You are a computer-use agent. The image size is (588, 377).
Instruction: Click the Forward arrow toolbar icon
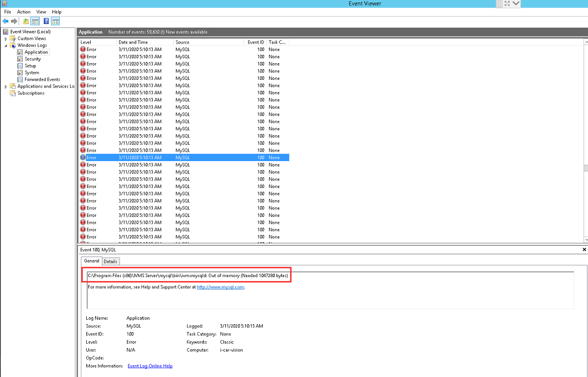coord(14,21)
